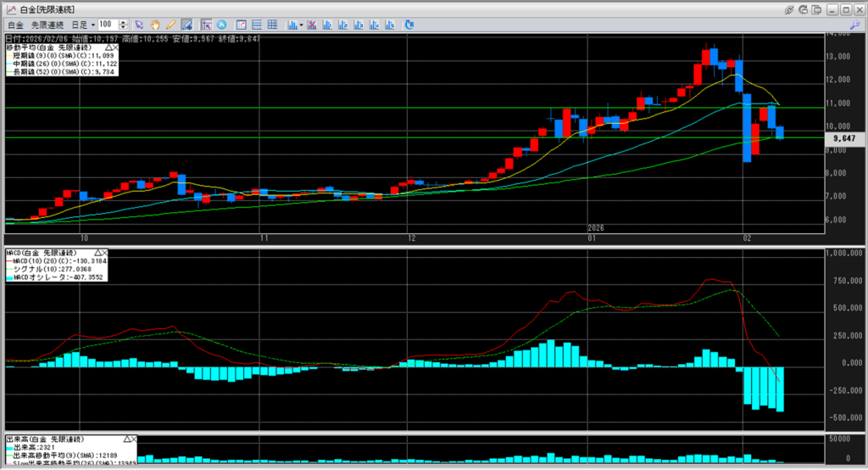Click the 白金 symbol label
Image resolution: width=868 pixels, height=470 pixels.
(15, 25)
